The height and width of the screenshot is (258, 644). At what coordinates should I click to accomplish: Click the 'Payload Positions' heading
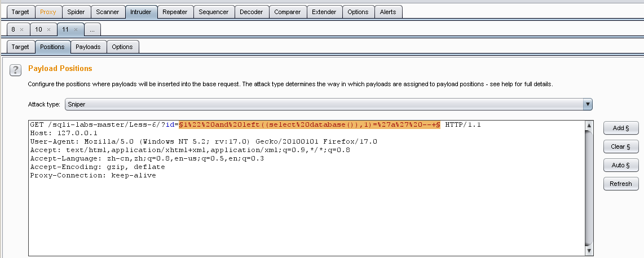pos(60,69)
